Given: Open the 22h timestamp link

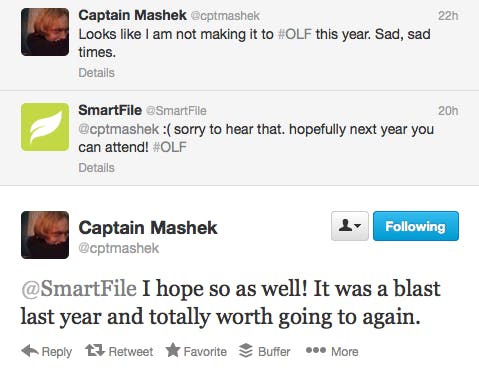Looking at the screenshot, I should pos(448,16).
